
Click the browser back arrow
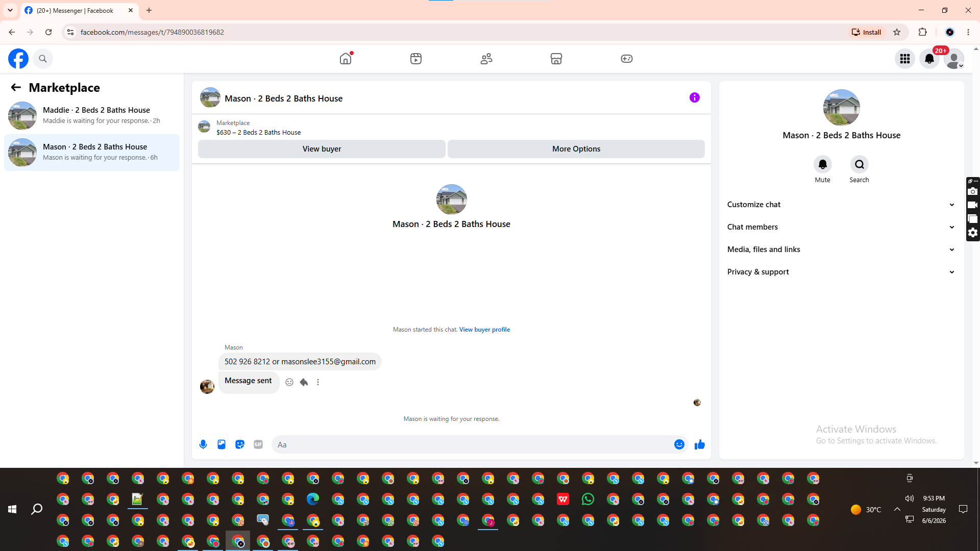[12, 32]
